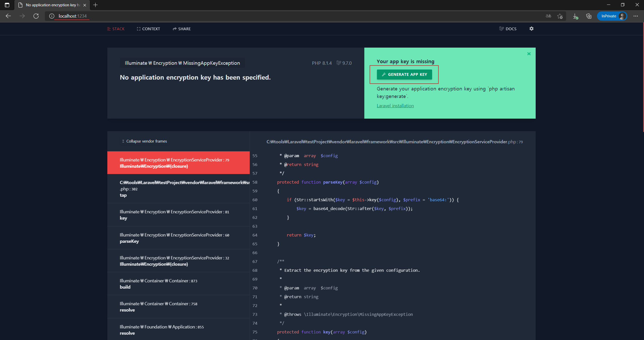This screenshot has height=340, width=644.
Task: Open the Laravel installation link
Action: pos(395,106)
